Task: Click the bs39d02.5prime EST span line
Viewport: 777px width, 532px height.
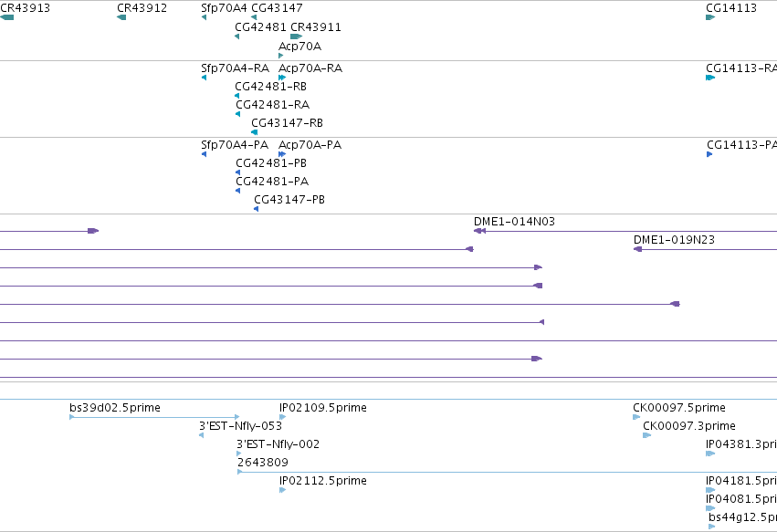Action: 154,417
